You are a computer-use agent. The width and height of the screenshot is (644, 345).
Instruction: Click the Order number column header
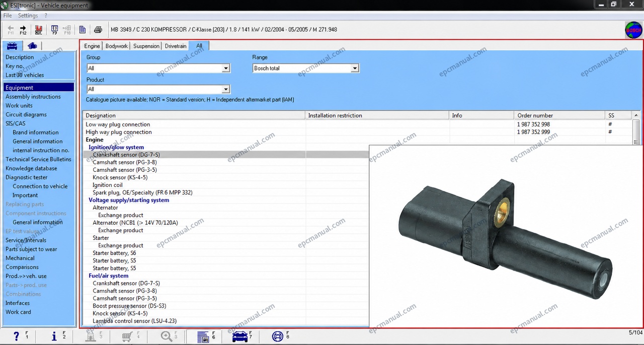tap(560, 115)
